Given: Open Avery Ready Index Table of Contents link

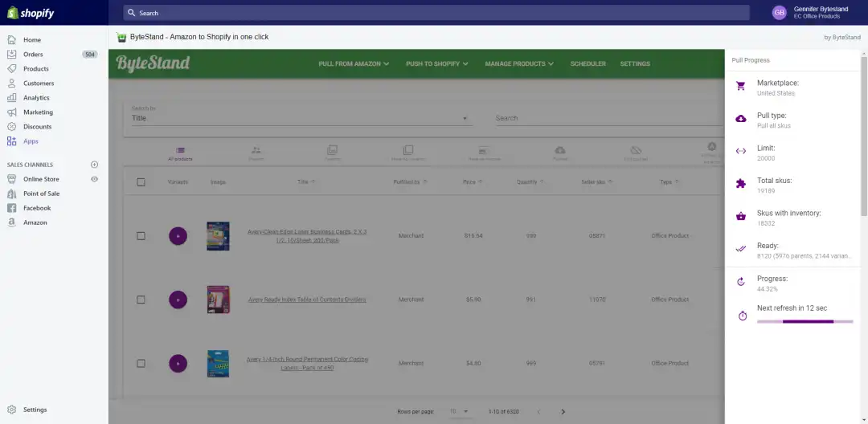Looking at the screenshot, I should pos(307,300).
